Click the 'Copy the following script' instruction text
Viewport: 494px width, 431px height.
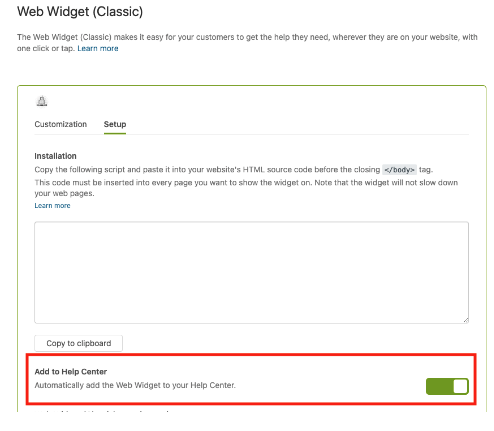point(234,170)
